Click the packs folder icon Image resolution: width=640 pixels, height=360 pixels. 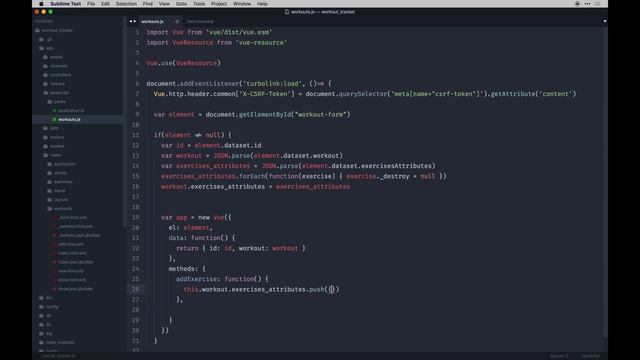tap(49, 102)
